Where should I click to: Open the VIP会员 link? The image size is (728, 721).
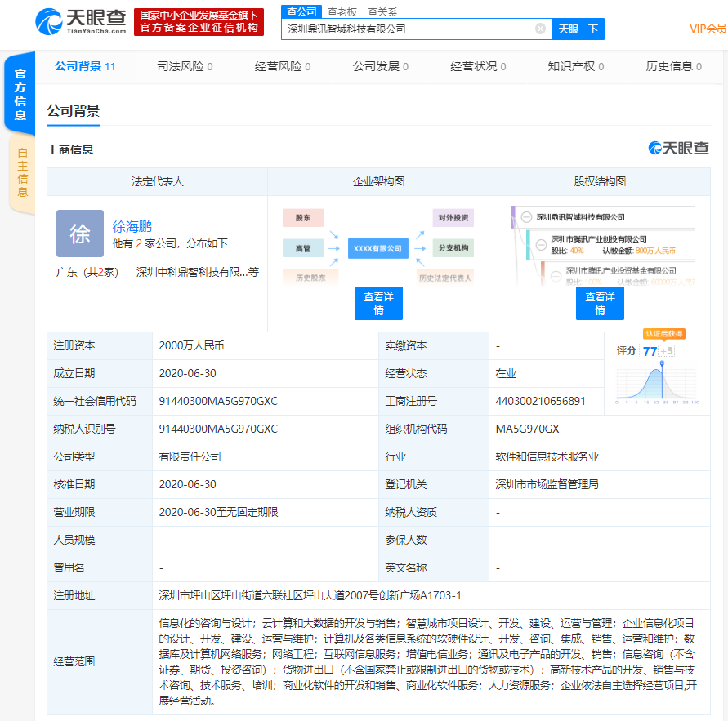click(708, 29)
